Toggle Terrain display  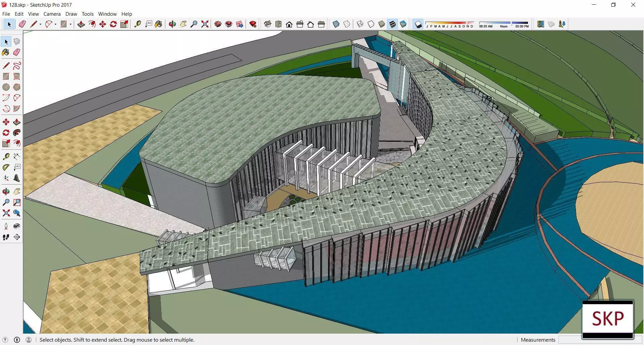[x=551, y=24]
